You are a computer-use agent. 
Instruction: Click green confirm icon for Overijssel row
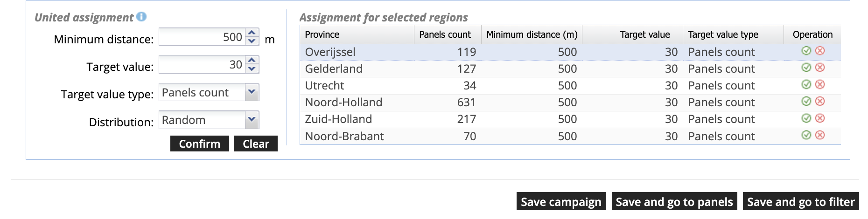[x=806, y=51]
